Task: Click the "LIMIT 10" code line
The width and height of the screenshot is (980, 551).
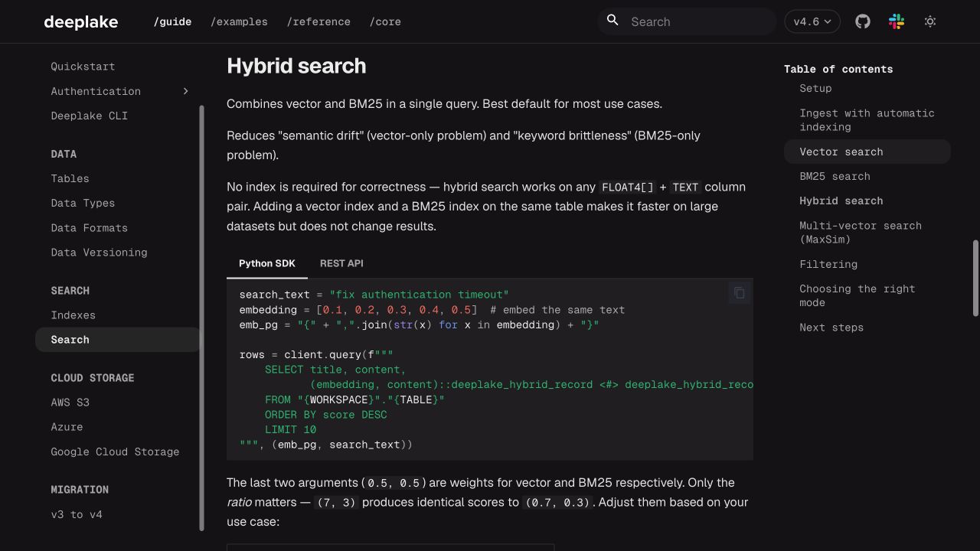Action: click(x=290, y=429)
